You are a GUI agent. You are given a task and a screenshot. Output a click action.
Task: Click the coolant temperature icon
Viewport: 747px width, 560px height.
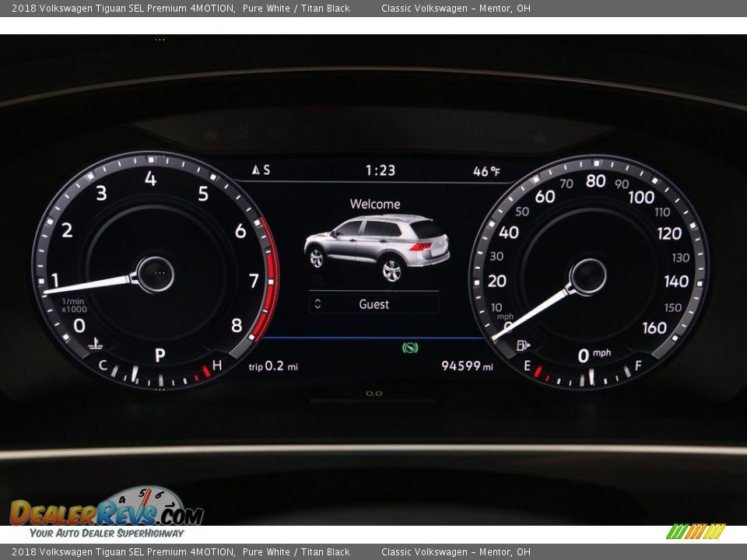point(95,344)
